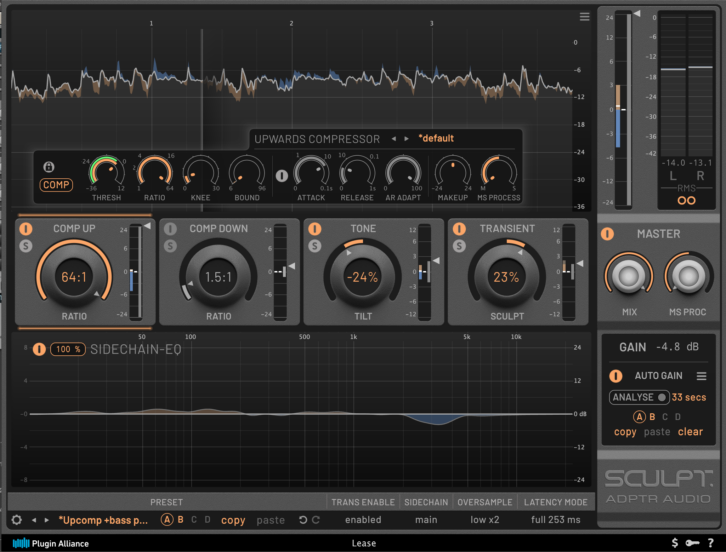
Task: Click the Plugin Alliance logo
Action: coord(50,543)
